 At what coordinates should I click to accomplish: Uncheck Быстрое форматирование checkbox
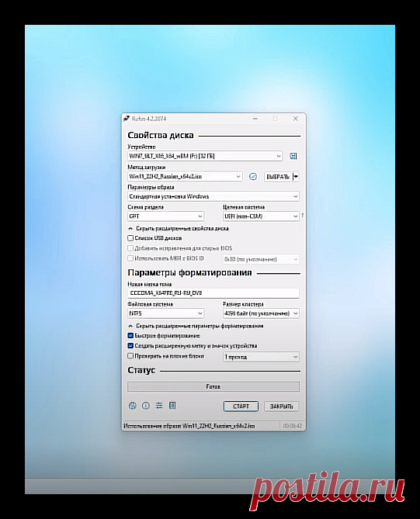point(130,336)
